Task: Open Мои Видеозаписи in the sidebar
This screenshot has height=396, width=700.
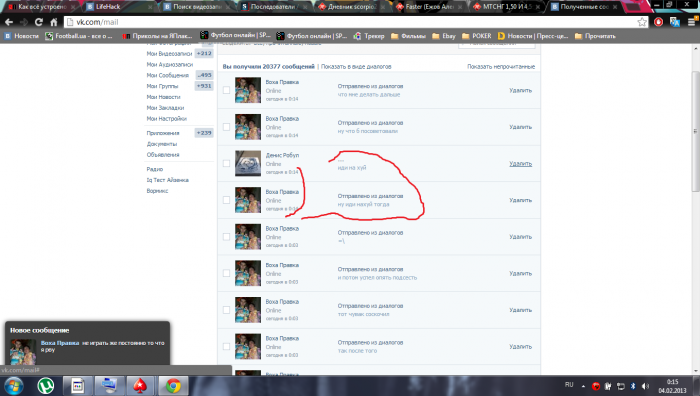Action: coord(169,54)
